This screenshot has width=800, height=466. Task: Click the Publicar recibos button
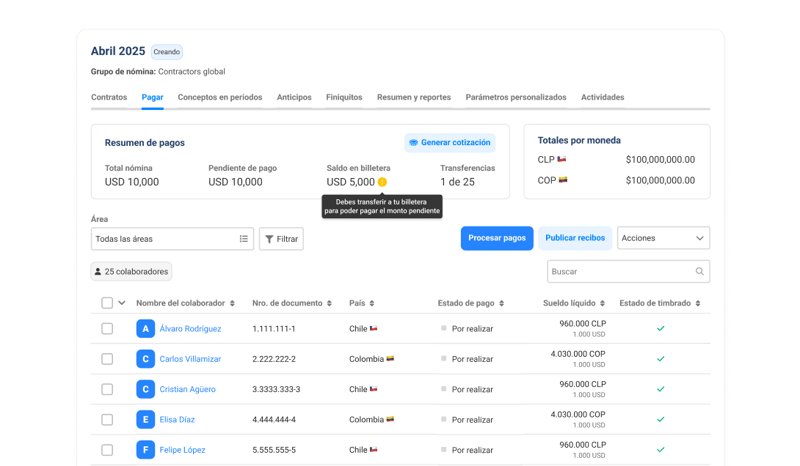(575, 238)
